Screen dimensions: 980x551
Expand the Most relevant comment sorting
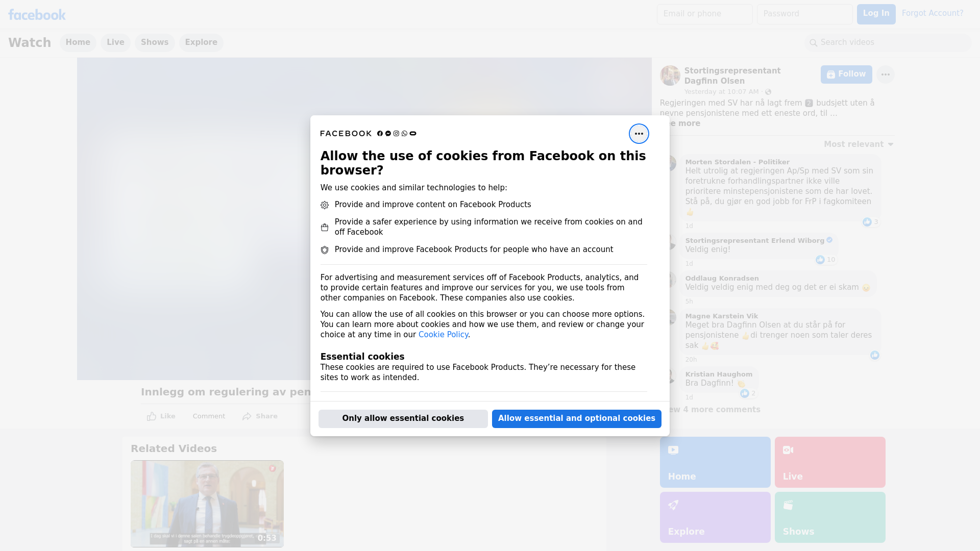coord(859,144)
